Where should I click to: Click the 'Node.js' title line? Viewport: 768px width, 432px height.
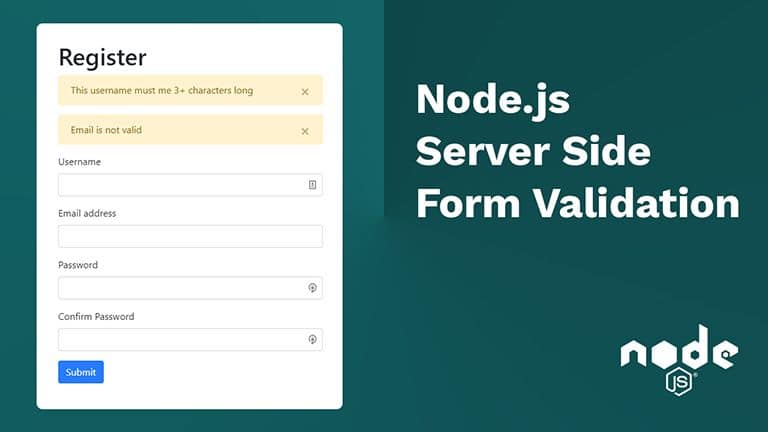(493, 101)
